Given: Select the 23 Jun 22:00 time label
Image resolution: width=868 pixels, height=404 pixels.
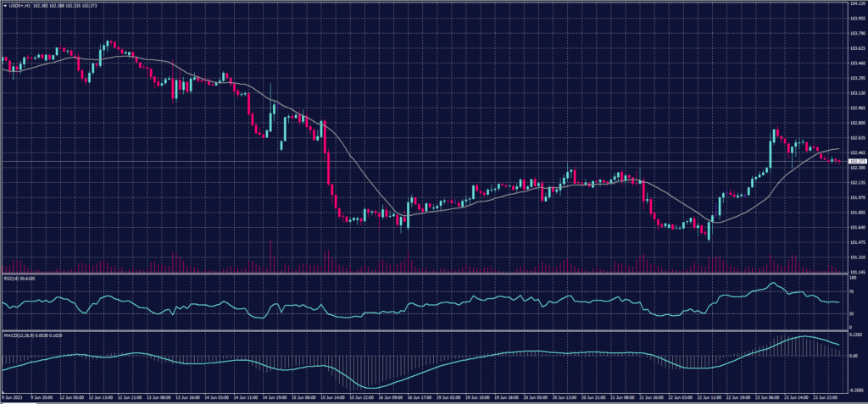Looking at the screenshot, I should pyautogui.click(x=826, y=396).
